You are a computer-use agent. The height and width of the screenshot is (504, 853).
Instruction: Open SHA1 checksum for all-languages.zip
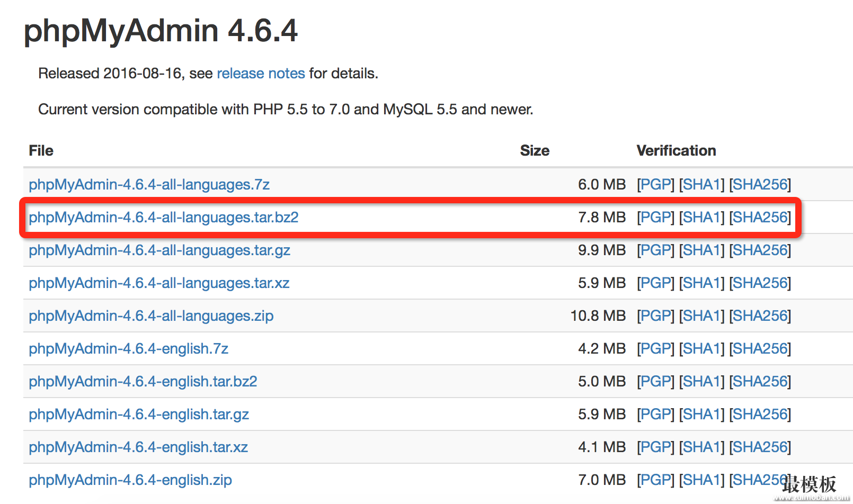701,316
